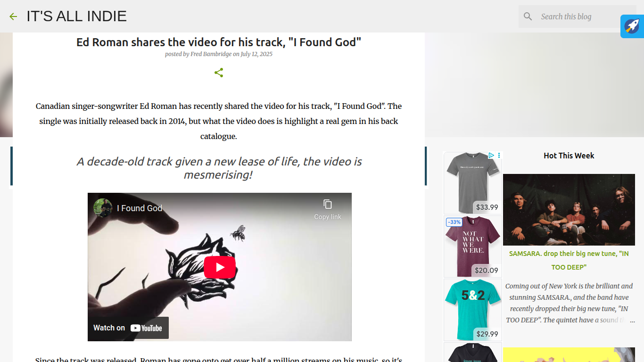
Task: Click the share icon below the post title
Action: coord(219,73)
